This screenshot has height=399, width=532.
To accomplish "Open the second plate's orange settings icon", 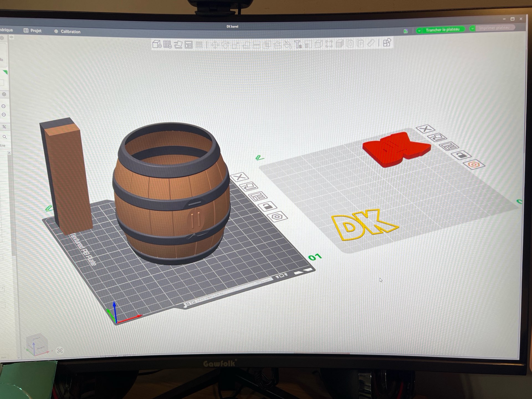I will tap(474, 165).
